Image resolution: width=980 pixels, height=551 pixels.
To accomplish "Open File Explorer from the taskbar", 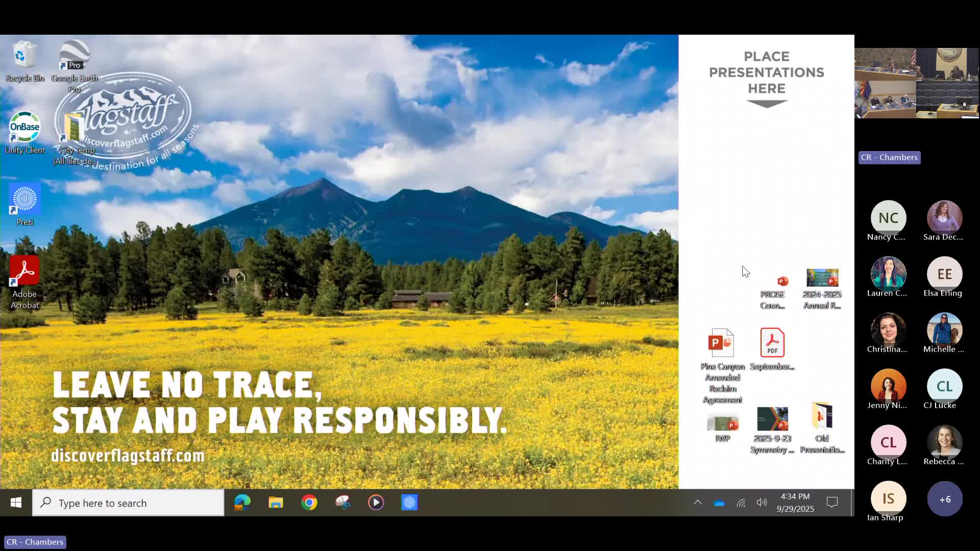I will click(x=276, y=503).
